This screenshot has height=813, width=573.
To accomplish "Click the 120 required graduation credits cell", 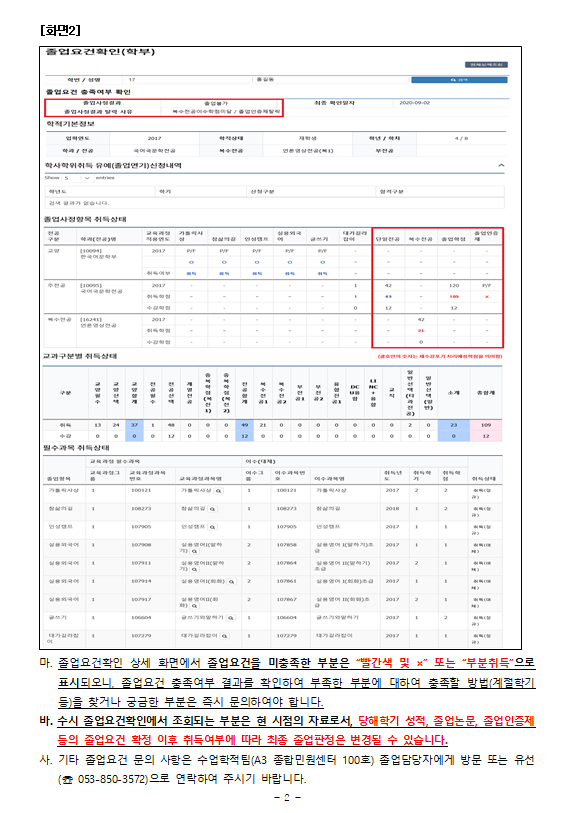I will (x=454, y=286).
